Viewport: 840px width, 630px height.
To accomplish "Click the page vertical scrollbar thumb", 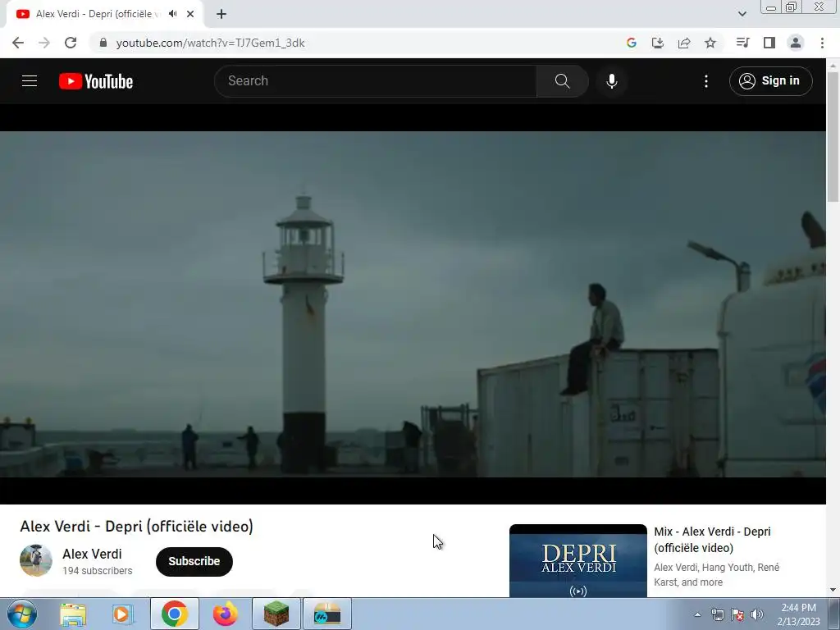I will (x=833, y=137).
